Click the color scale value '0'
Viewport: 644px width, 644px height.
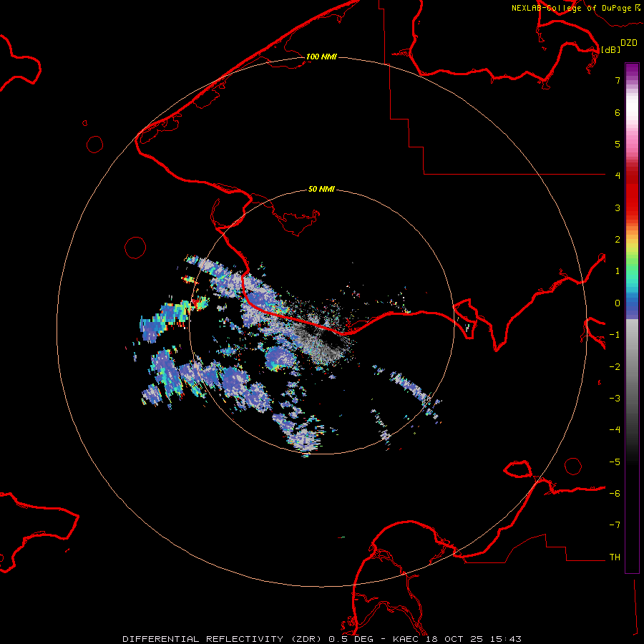pyautogui.click(x=618, y=303)
